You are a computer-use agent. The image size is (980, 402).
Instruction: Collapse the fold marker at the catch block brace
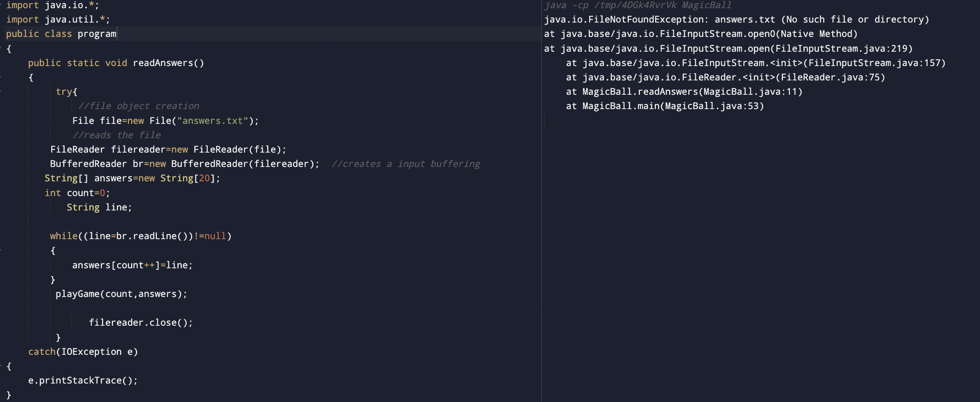pyautogui.click(x=1, y=366)
